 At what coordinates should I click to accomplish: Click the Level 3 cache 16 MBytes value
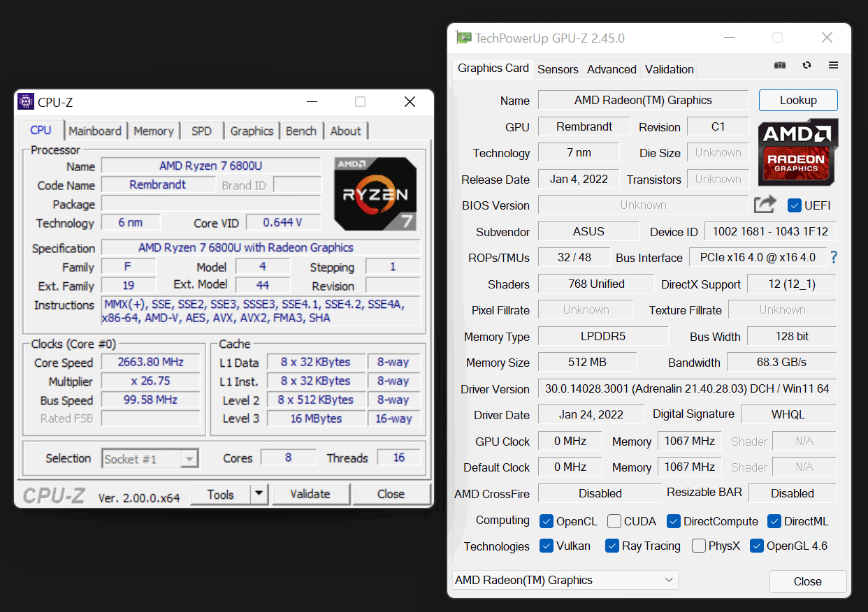click(317, 418)
